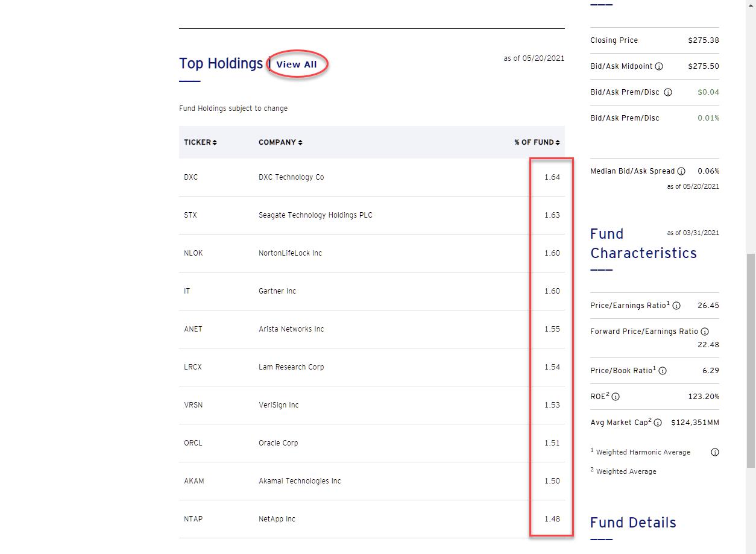Show info for Weighted Harmonic Average footnote

(x=715, y=452)
